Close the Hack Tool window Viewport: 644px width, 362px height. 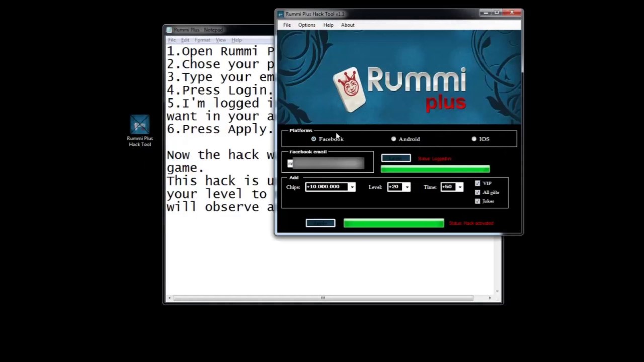[x=512, y=13]
